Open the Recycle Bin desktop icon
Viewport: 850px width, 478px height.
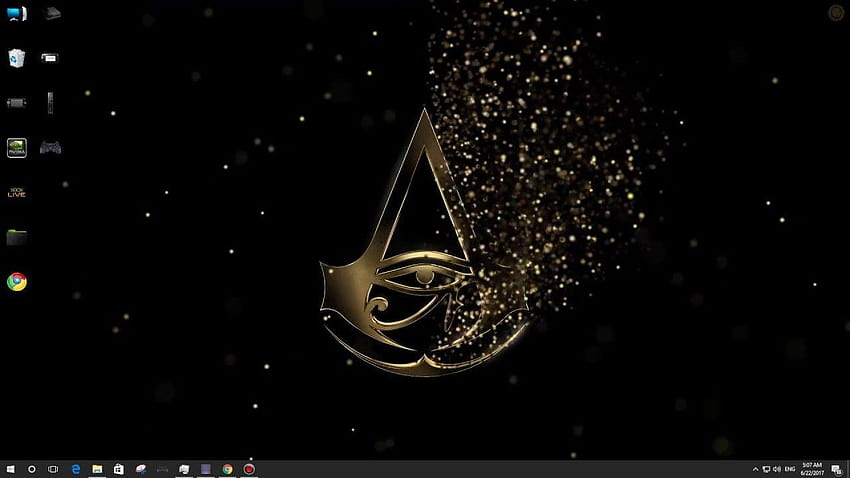(x=16, y=58)
